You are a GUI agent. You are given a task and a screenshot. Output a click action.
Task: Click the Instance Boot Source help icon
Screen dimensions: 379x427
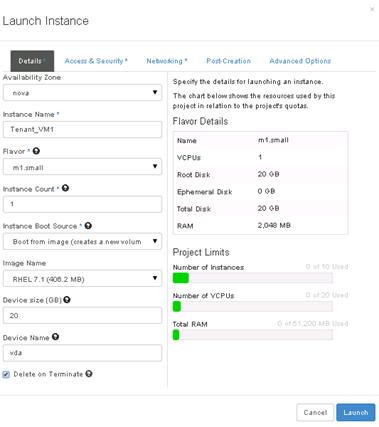(88, 226)
